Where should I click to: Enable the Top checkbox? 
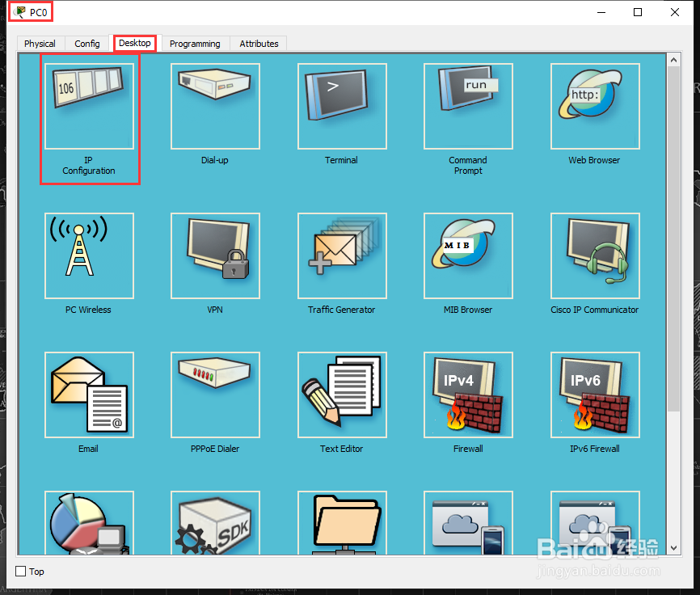click(20, 572)
